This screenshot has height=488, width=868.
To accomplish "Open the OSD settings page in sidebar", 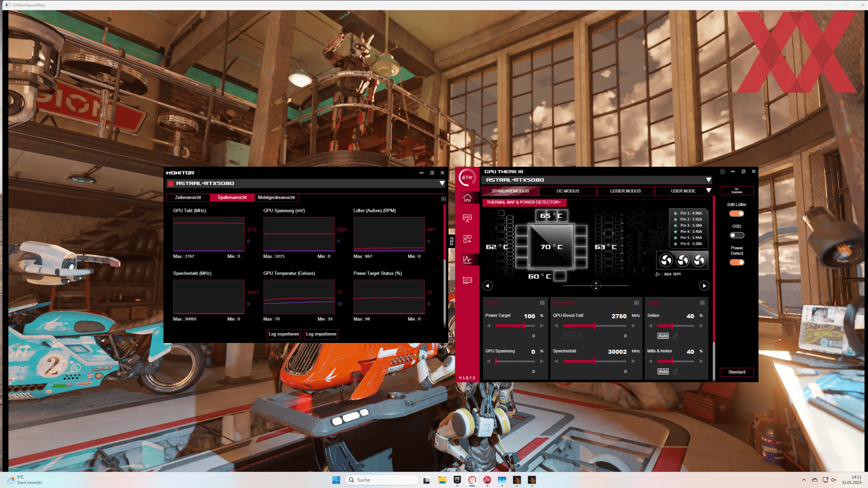I will 467,218.
